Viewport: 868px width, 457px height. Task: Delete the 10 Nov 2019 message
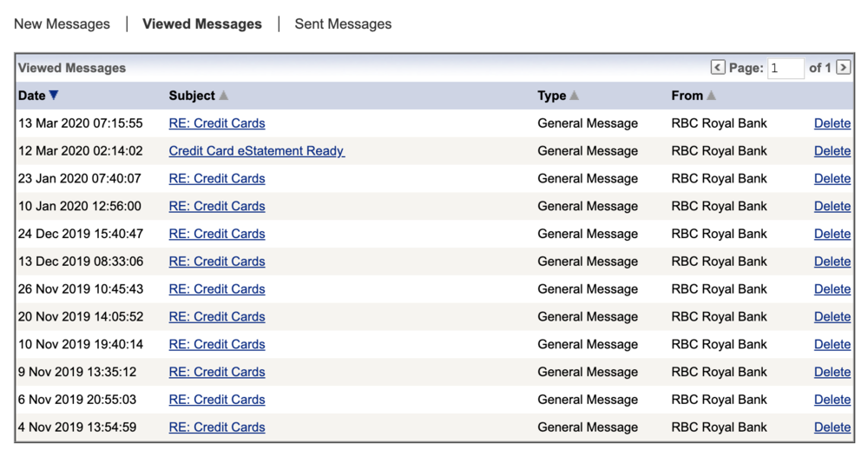point(832,345)
